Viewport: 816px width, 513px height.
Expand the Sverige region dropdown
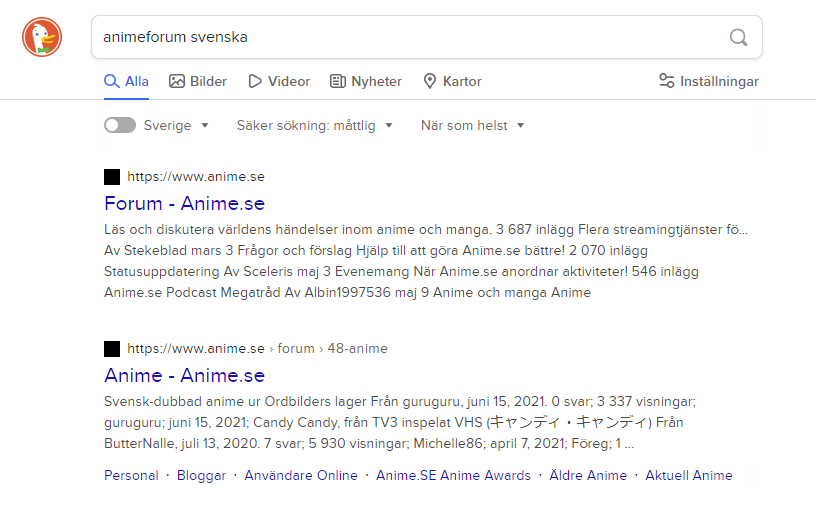pyautogui.click(x=176, y=126)
